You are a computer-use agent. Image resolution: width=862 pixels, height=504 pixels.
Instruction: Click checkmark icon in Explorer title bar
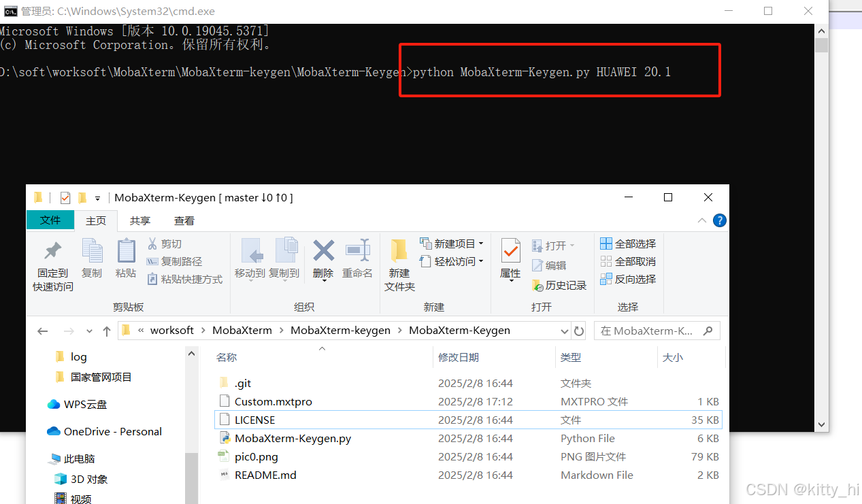pyautogui.click(x=65, y=197)
